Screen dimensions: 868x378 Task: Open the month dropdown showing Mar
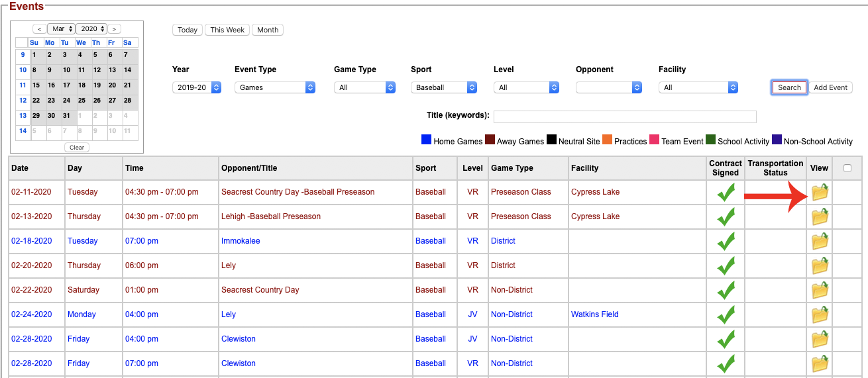tap(61, 29)
